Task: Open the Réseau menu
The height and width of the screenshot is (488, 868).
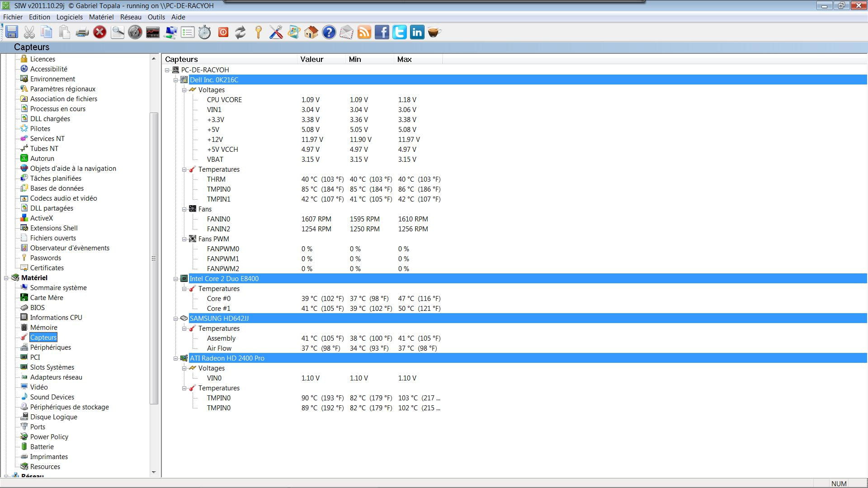Action: (131, 17)
